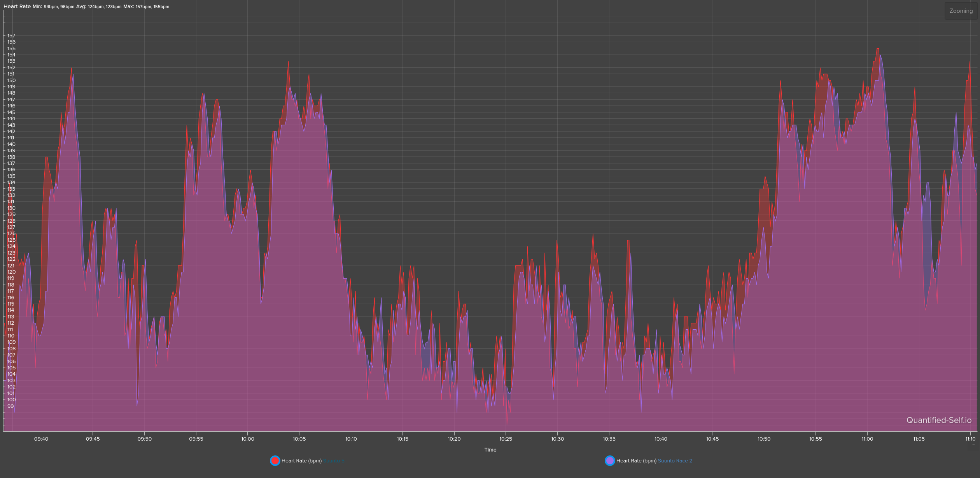980x478 pixels.
Task: Click the 11:10 time axis label
Action: (x=970, y=439)
